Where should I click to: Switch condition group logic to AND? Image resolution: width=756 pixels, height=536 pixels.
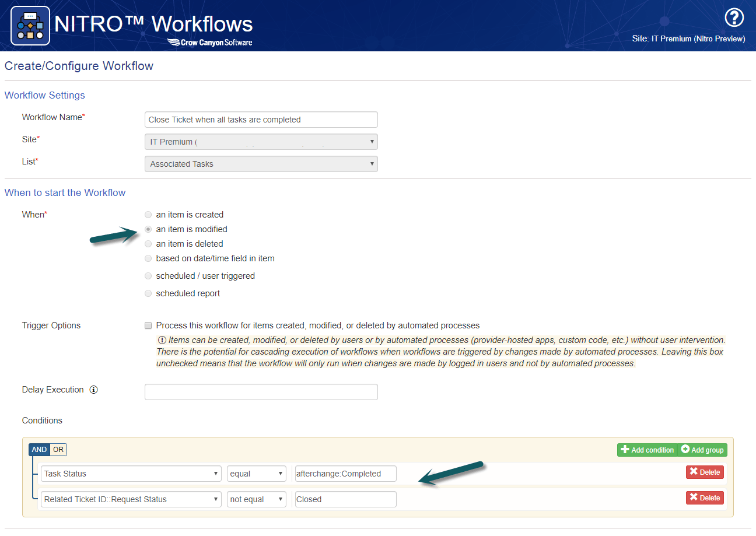point(39,450)
